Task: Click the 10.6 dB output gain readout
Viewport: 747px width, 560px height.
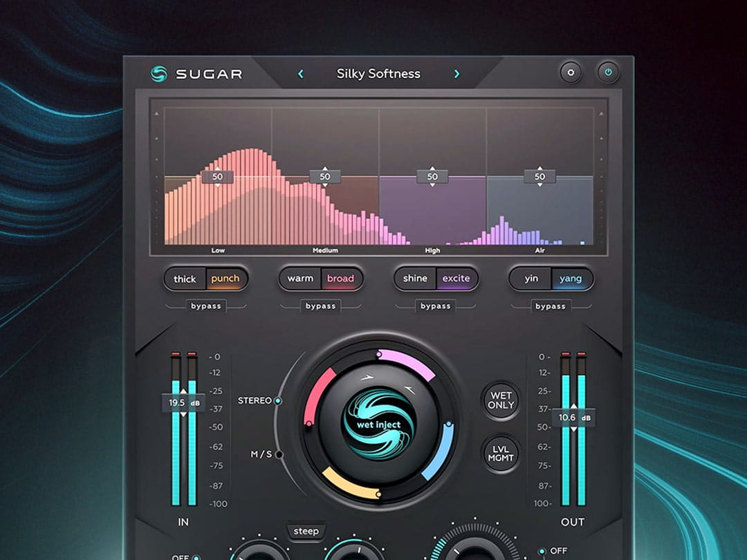Action: point(575,418)
